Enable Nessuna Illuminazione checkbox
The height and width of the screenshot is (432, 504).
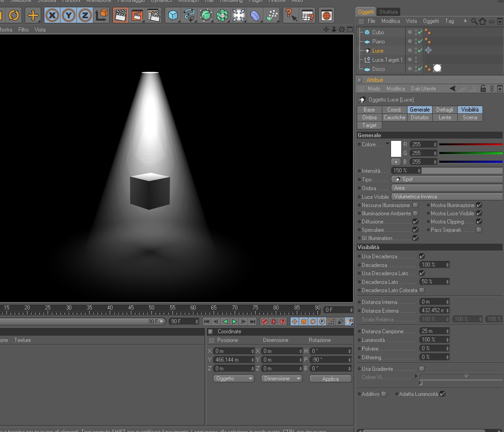pyautogui.click(x=416, y=205)
